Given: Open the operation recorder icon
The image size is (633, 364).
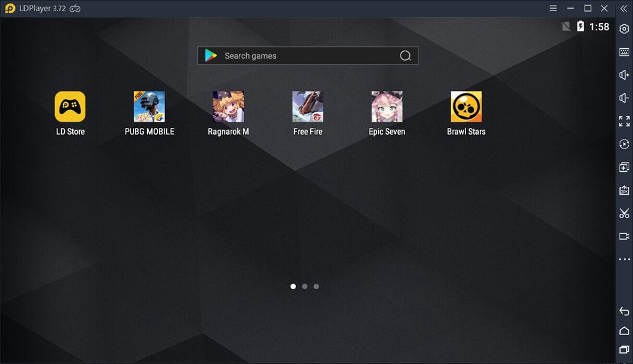Looking at the screenshot, I should pos(624,144).
